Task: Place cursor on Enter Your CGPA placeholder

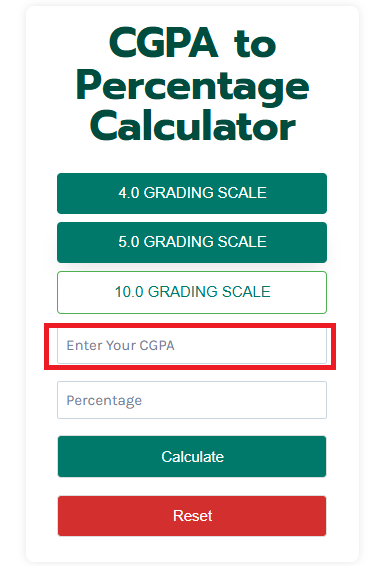Action: [x=121, y=346]
